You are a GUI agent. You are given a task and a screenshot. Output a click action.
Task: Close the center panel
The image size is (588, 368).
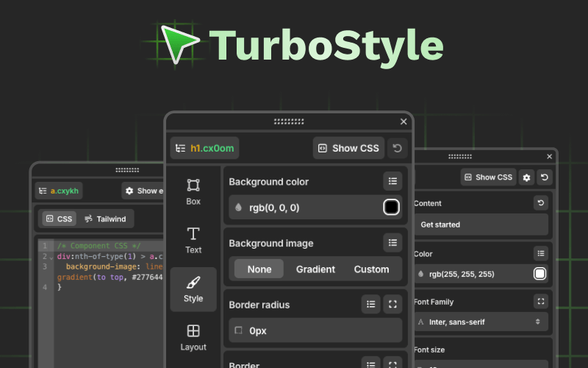(x=404, y=121)
